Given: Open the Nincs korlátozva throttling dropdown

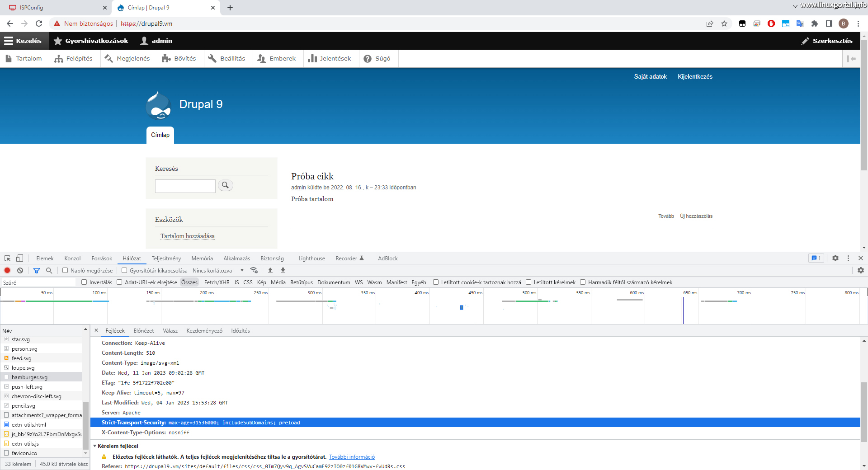Looking at the screenshot, I should pos(212,270).
